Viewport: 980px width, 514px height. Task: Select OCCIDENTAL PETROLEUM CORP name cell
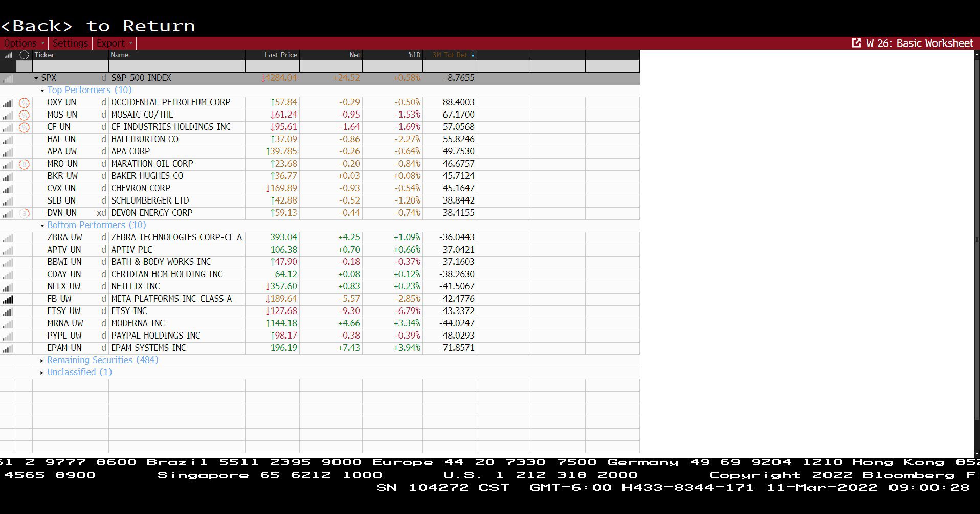177,103
